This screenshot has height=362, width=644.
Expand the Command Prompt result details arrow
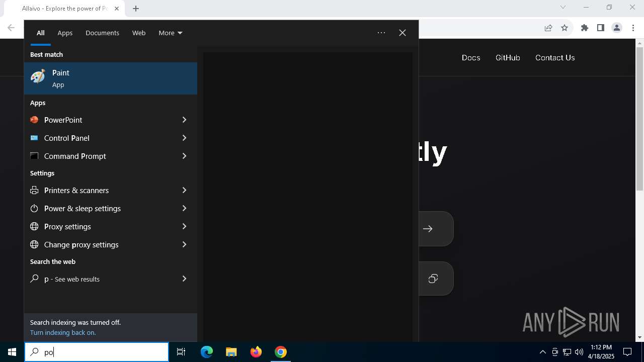[184, 156]
